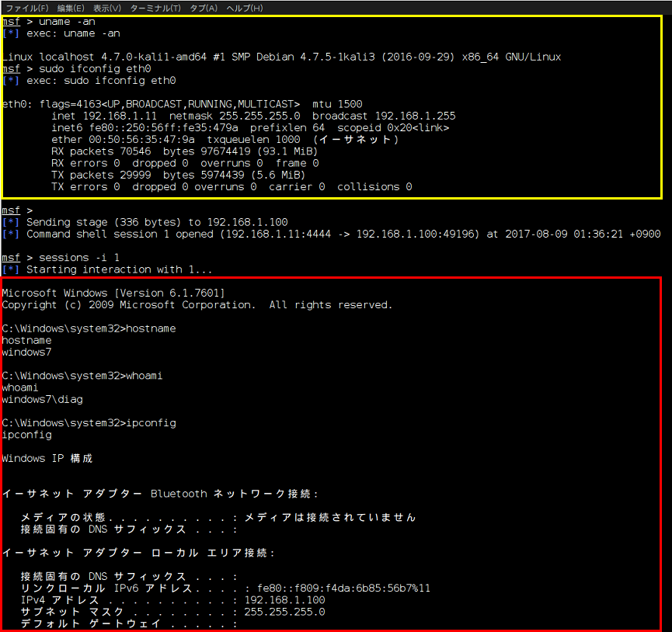Click the inet6 fe80::250:56ff:fe35:479a line
Image resolution: width=672 pixels, height=632 pixels.
pos(250,127)
